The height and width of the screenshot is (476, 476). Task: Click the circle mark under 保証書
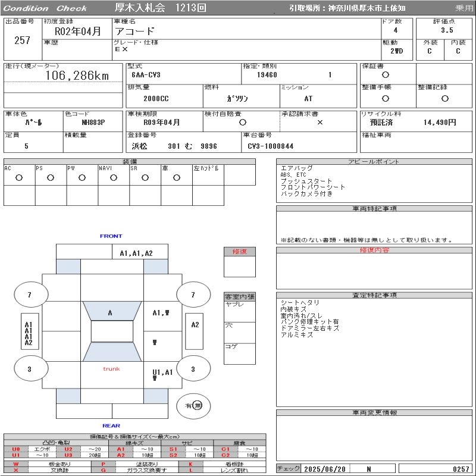pos(385,75)
